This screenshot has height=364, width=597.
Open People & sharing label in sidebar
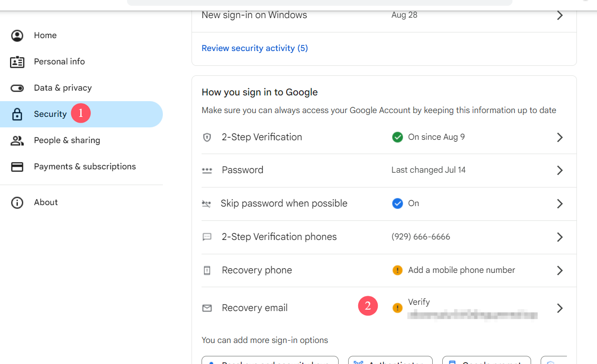point(67,141)
